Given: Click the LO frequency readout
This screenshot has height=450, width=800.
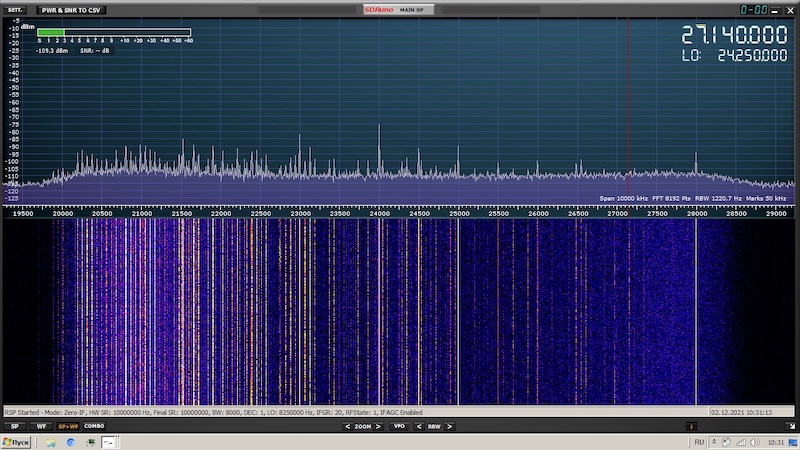Looking at the screenshot, I should point(734,56).
